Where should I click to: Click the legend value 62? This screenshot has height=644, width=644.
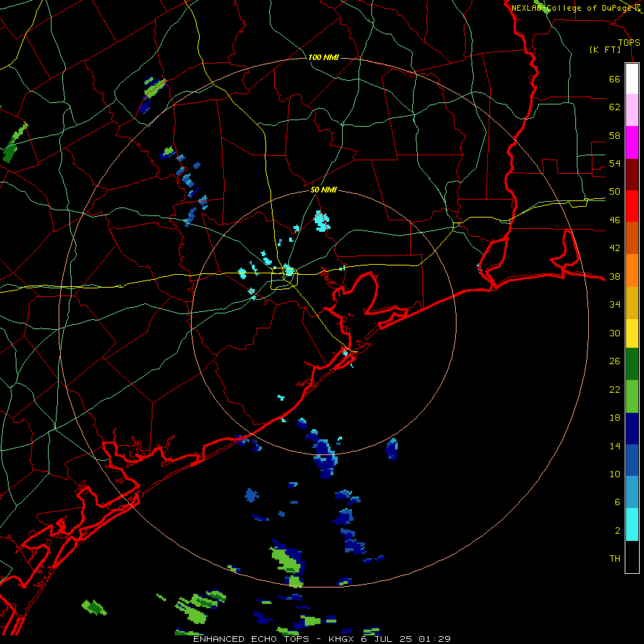[615, 107]
